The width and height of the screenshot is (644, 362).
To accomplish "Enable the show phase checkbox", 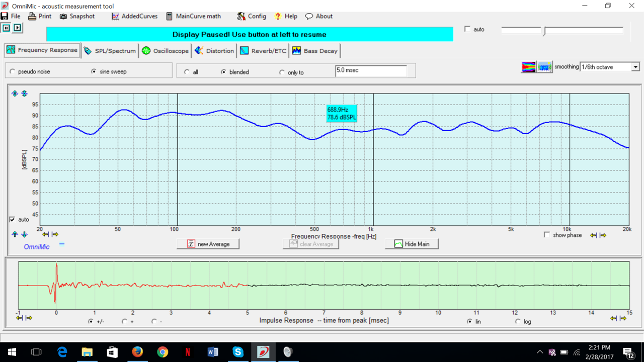I will (547, 235).
